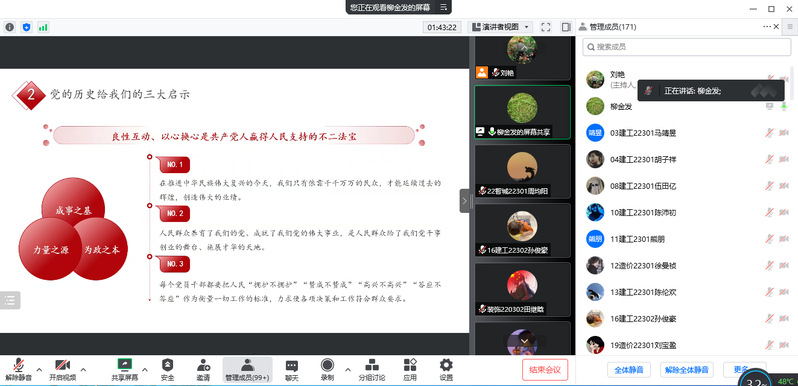This screenshot has height=386, width=798.
Task: Click 柳金发 screen share indicator icon
Action: pyautogui.click(x=770, y=106)
